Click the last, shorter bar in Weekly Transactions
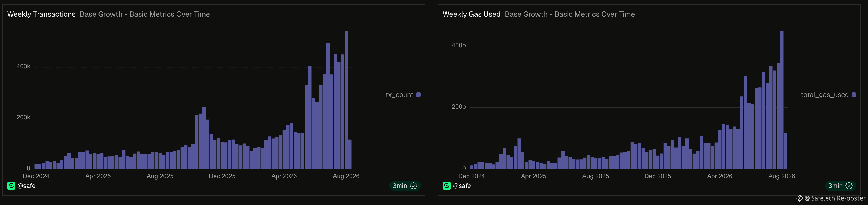 350,154
